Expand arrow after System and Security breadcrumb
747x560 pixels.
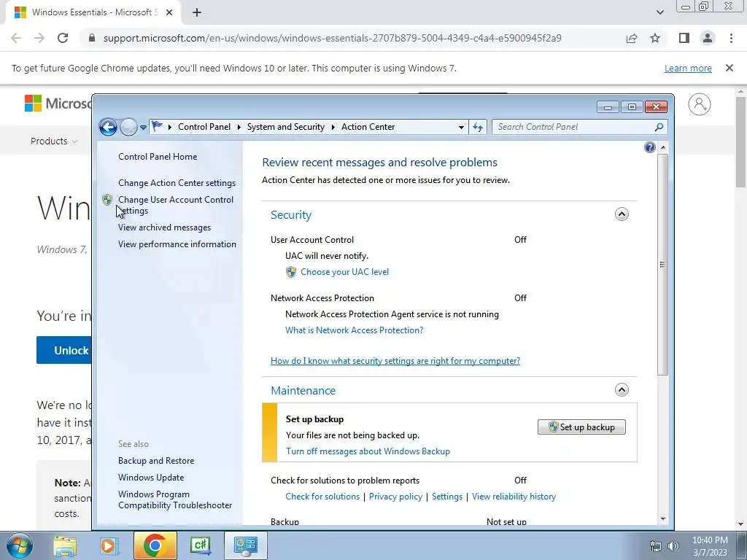pos(333,127)
